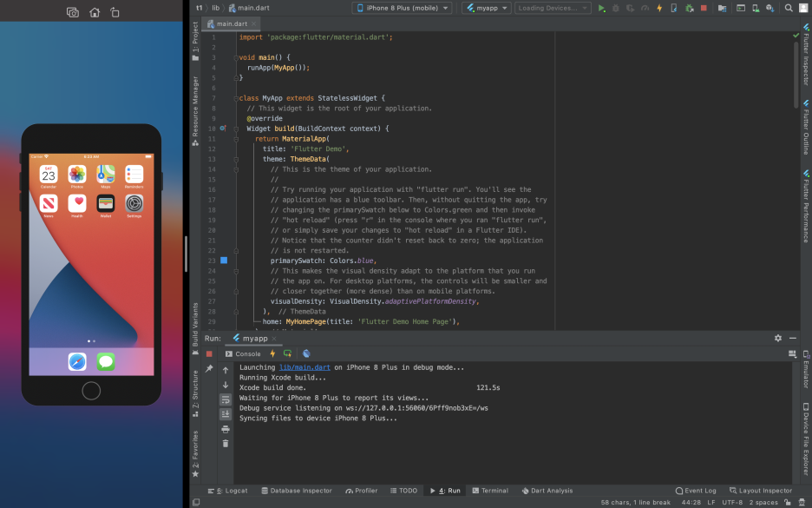Image resolution: width=812 pixels, height=508 pixels.
Task: Click the Debug bug icon in toolbar
Action: [x=616, y=8]
